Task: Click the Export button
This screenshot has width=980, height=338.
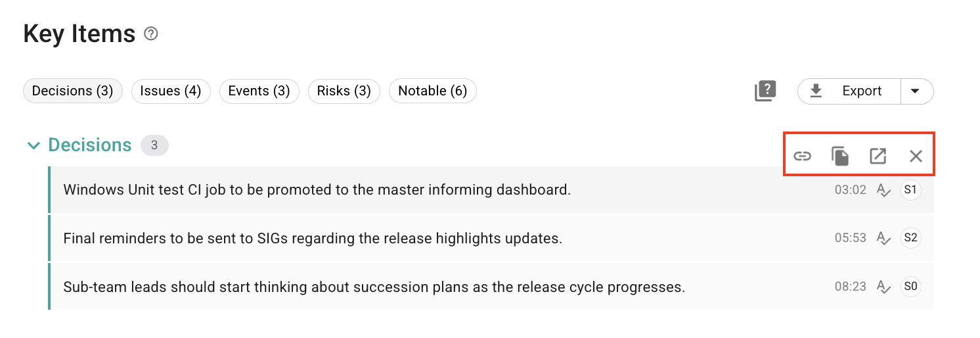Action: [x=849, y=91]
